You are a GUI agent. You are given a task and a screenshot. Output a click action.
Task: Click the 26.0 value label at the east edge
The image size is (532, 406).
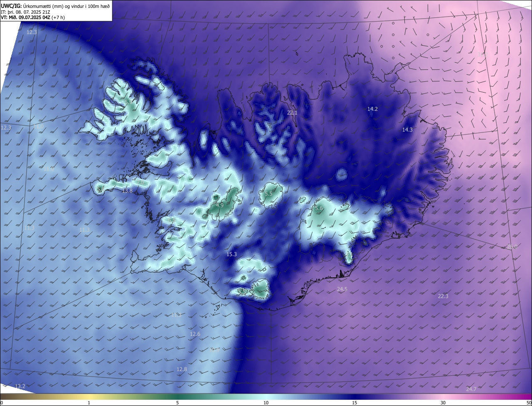pos(512,247)
